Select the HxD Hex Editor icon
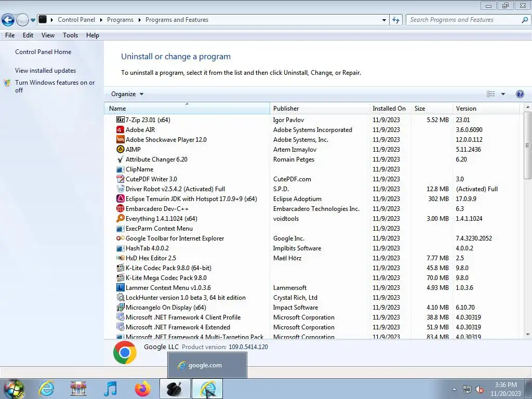The width and height of the screenshot is (532, 399). tap(120, 258)
